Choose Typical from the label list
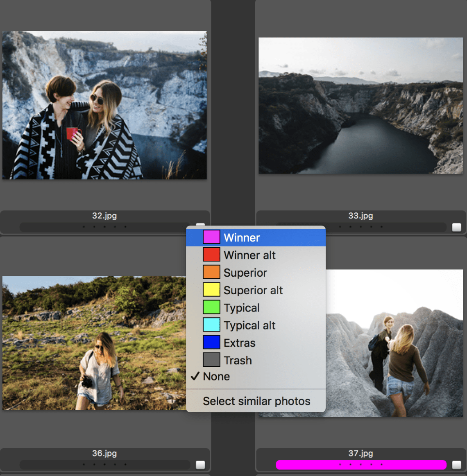 click(242, 307)
